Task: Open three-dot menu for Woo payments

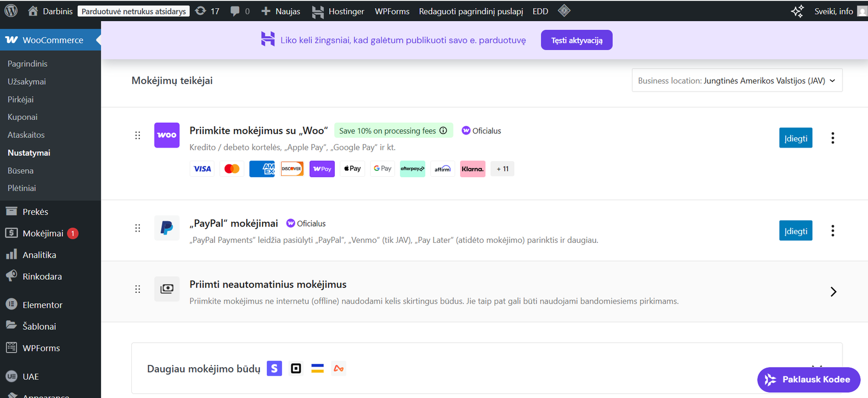Action: (832, 138)
